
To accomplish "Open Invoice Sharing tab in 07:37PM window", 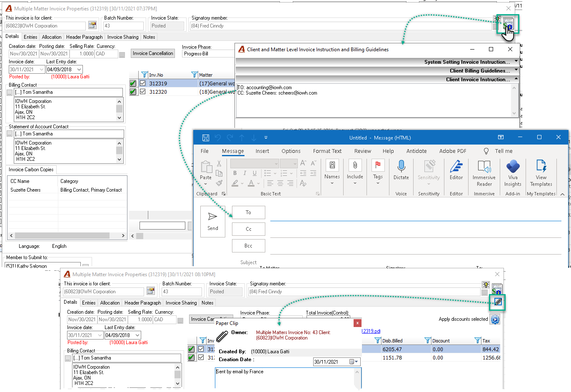I will (123, 37).
